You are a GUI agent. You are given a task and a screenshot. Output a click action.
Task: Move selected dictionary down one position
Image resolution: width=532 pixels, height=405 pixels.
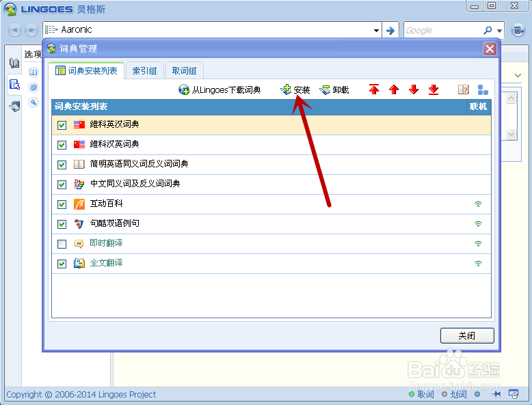pyautogui.click(x=414, y=89)
